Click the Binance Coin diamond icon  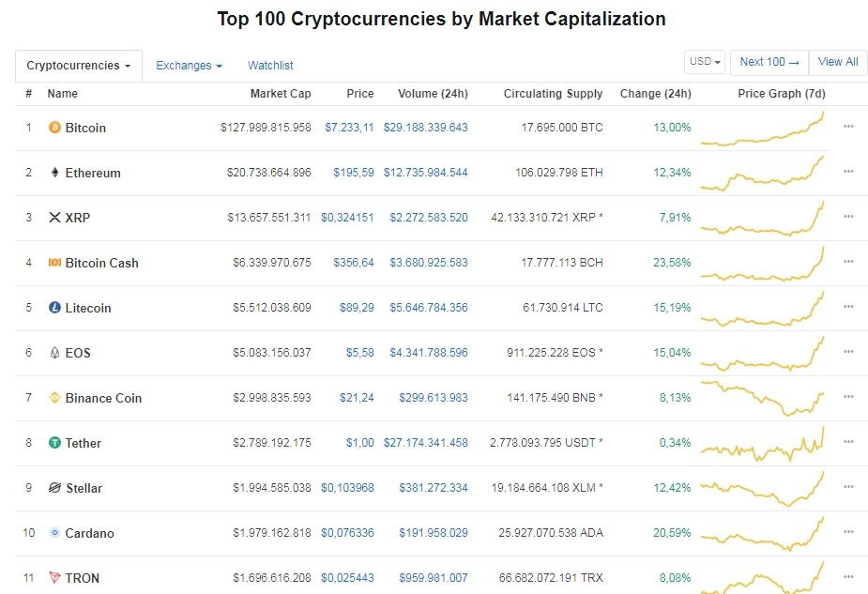click(x=56, y=398)
